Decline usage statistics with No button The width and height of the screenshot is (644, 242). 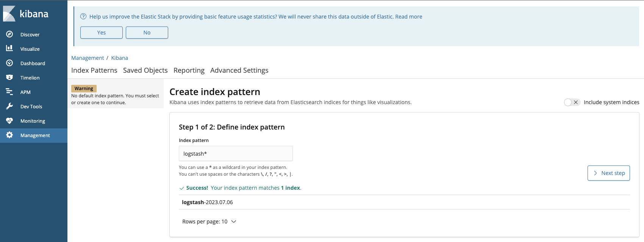coord(147,33)
